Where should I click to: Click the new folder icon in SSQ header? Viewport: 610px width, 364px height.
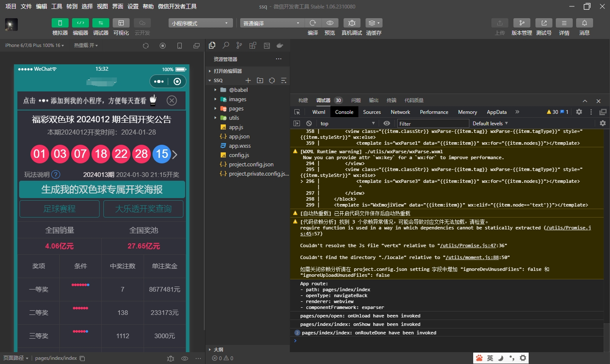click(260, 80)
